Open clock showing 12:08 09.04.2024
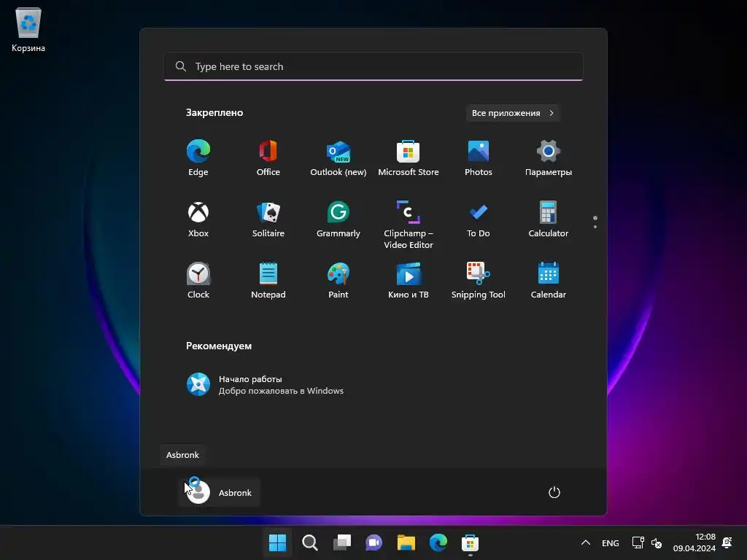This screenshot has height=560, width=747. (x=694, y=542)
